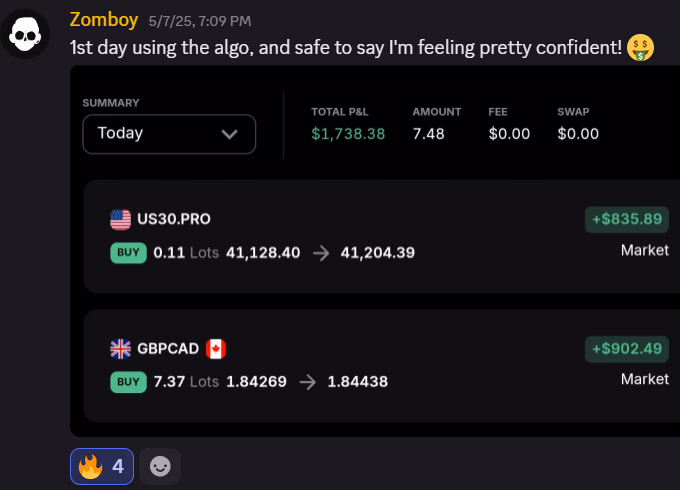Click the message timestamp 5/7/25, 7:09 PM

coord(199,20)
